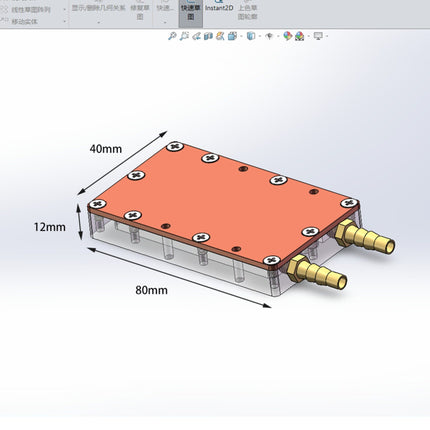This screenshot has height=430, width=430.
Task: Click the 显示/删除几何关系 button
Action: [x=99, y=8]
